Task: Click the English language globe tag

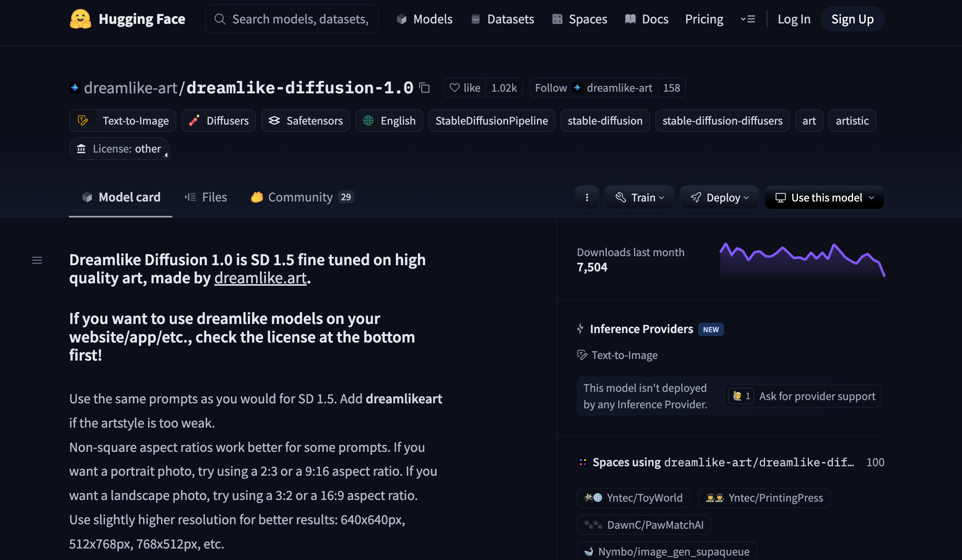Action: point(389,120)
